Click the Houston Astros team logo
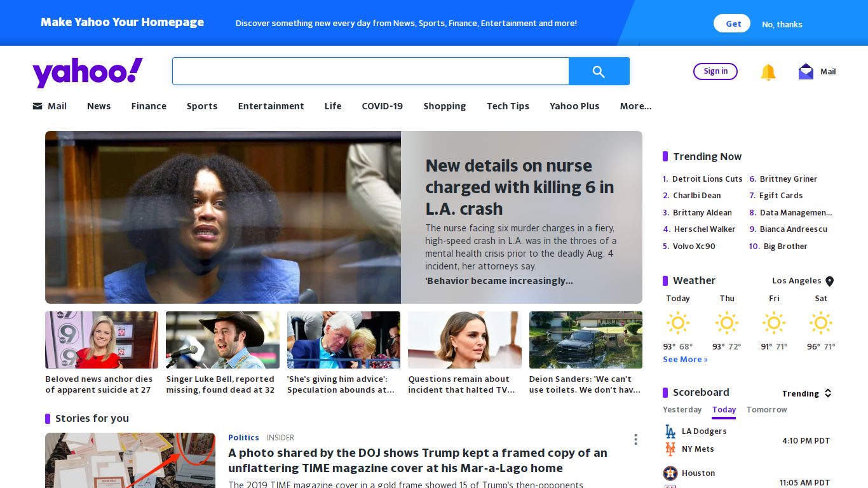Screen dimensions: 868x488 point(670,473)
